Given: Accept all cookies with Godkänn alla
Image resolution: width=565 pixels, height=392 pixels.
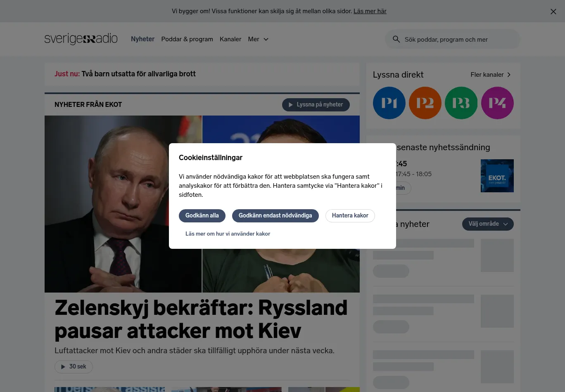Looking at the screenshot, I should pos(202,215).
